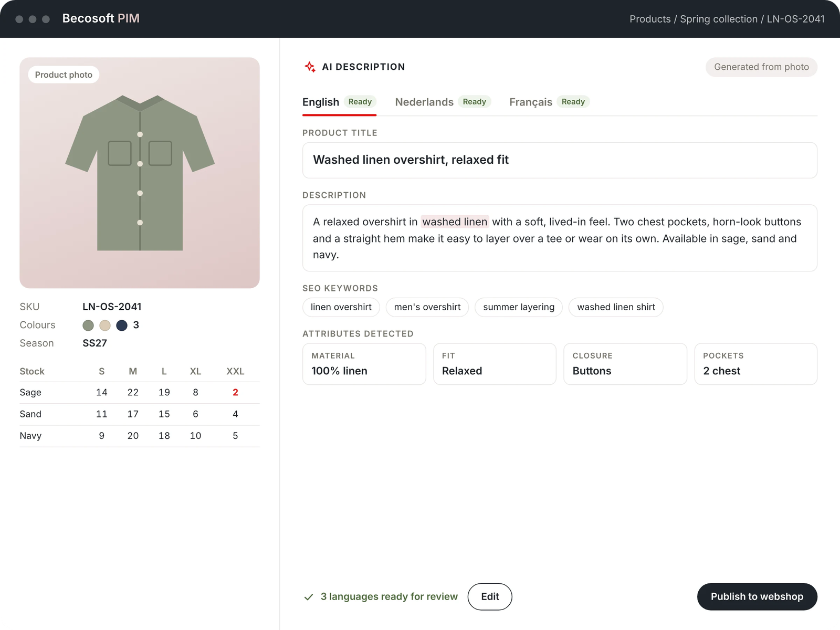Publish to webshop
Image resolution: width=840 pixels, height=630 pixels.
(x=757, y=596)
